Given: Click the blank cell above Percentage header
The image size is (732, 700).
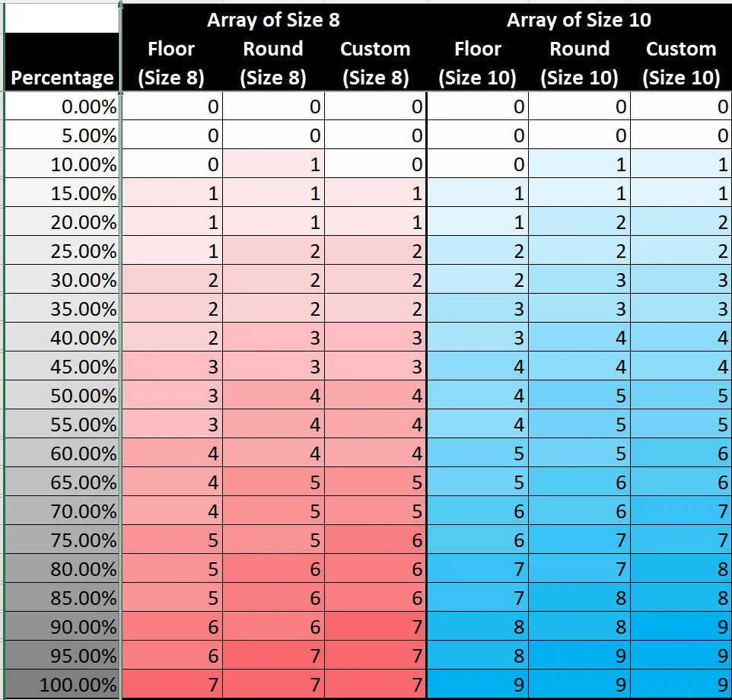Looking at the screenshot, I should 62,20.
